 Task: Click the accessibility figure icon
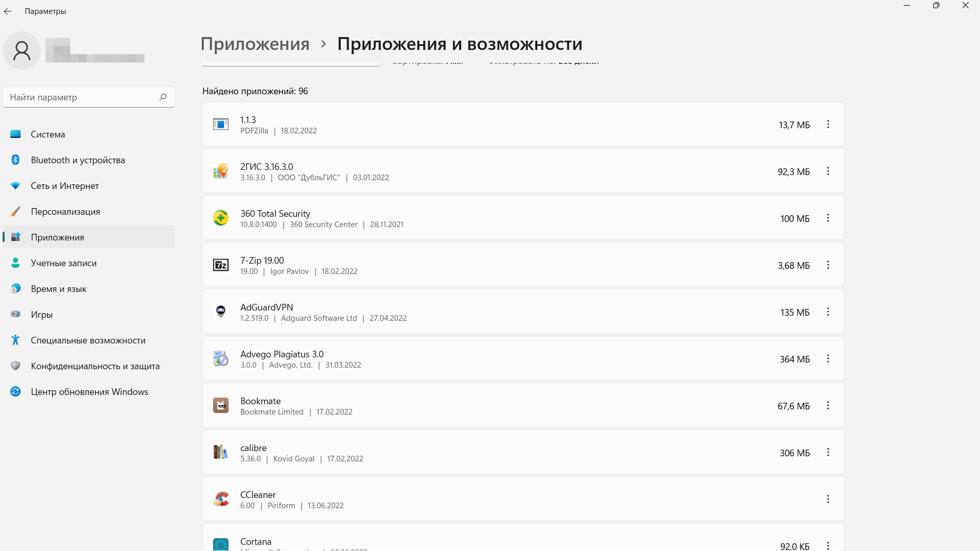click(15, 340)
